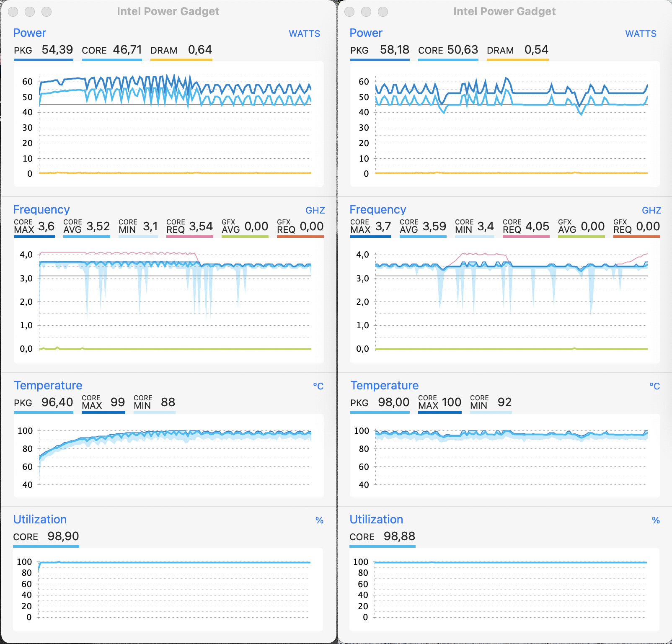Click the temperature graph in left window
The height and width of the screenshot is (644, 672).
[x=168, y=456]
